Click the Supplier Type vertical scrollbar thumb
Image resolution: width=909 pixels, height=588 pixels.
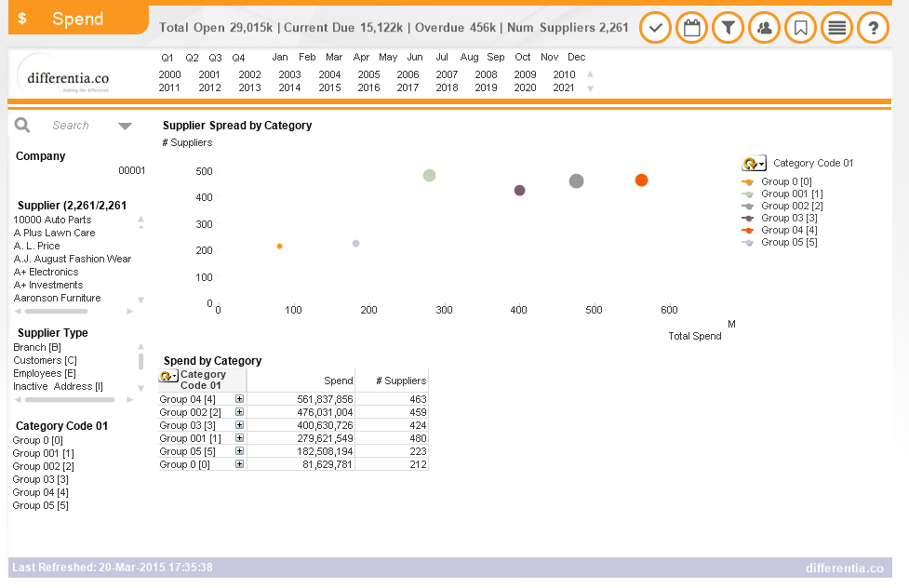point(140,361)
